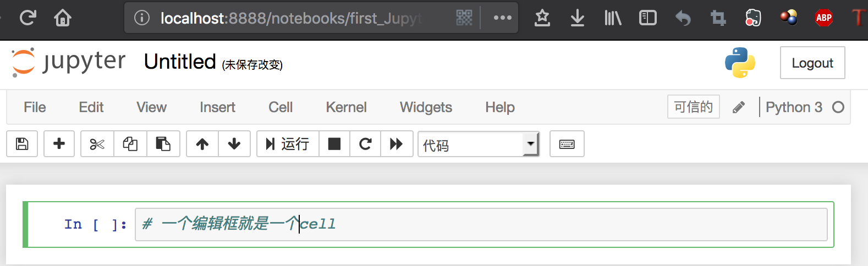
Task: Go to the browser home page icon
Action: click(63, 18)
